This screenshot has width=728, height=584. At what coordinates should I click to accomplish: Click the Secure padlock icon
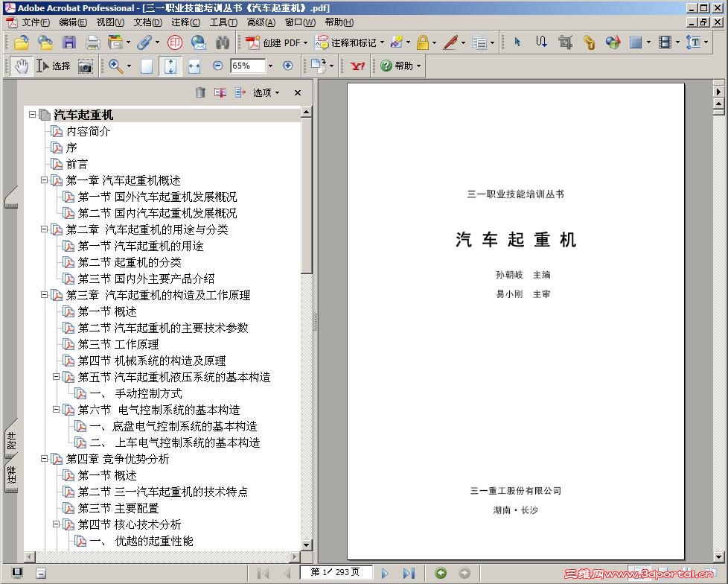[x=423, y=42]
